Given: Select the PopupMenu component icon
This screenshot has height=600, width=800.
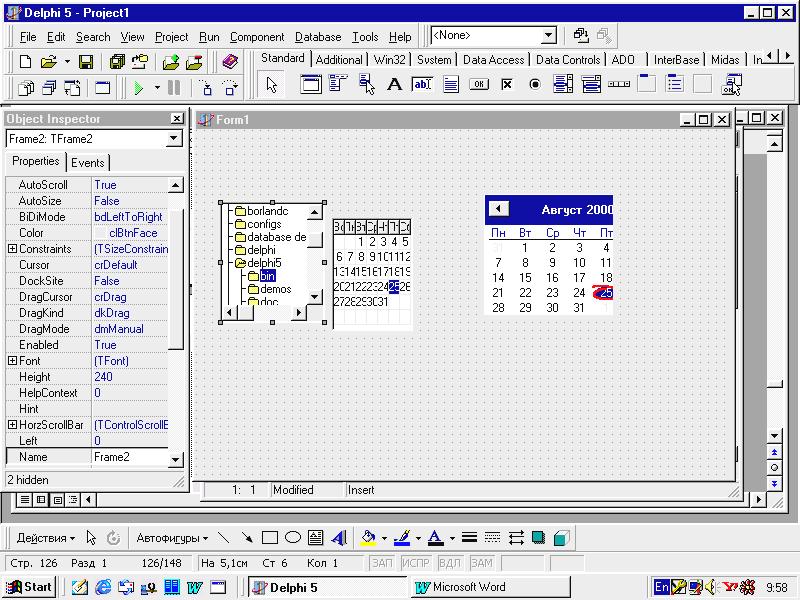Looking at the screenshot, I should click(x=366, y=84).
